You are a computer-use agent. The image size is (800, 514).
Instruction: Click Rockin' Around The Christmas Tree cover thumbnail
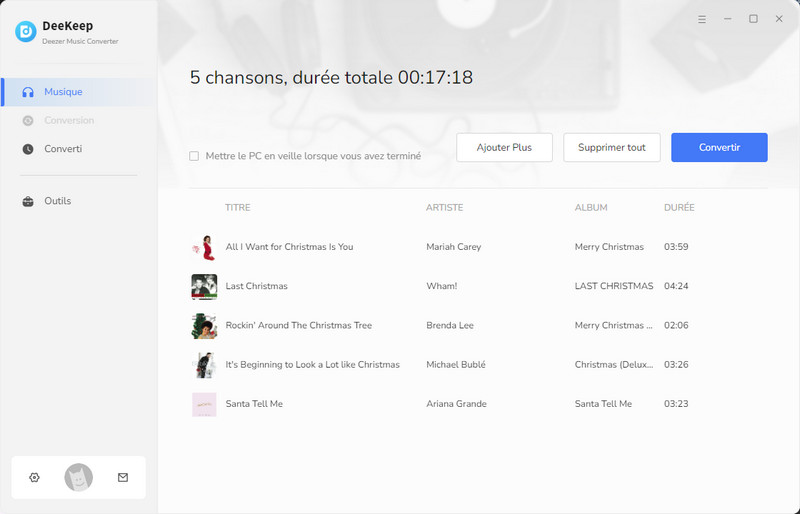(x=204, y=326)
